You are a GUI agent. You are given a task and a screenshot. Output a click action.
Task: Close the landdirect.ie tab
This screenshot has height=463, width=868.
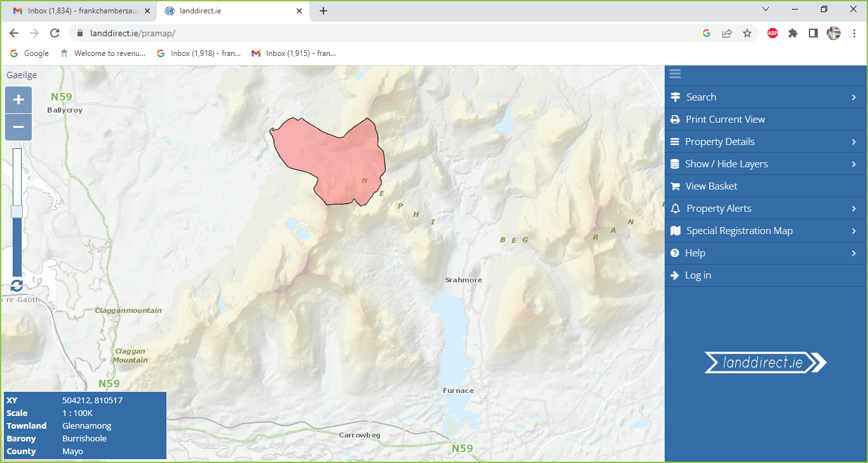[299, 11]
